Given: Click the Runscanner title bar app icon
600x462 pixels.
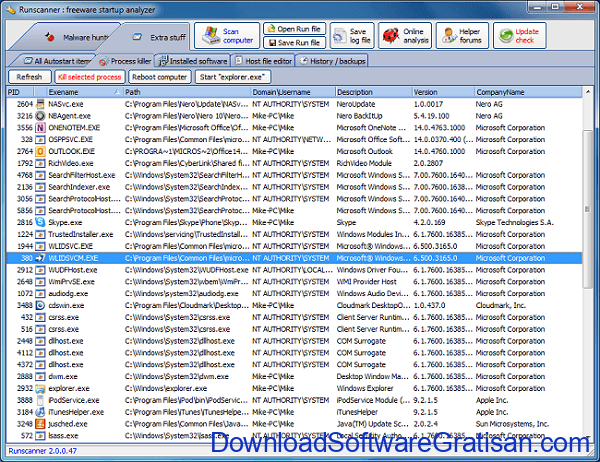Looking at the screenshot, I should 11,10.
